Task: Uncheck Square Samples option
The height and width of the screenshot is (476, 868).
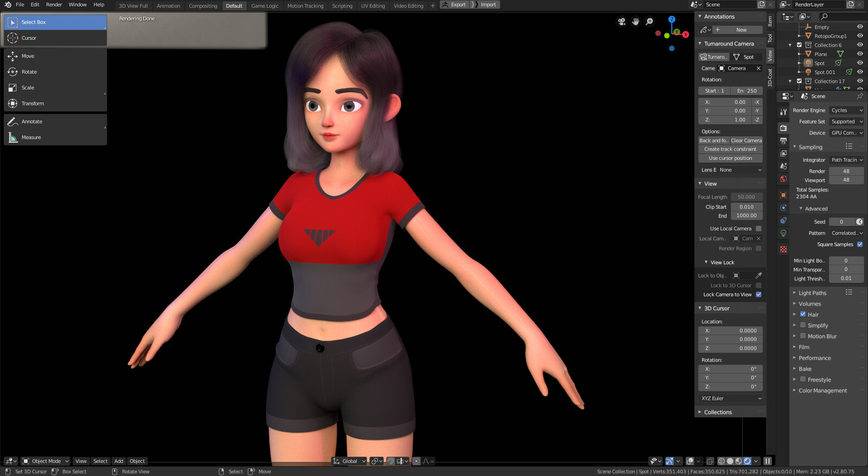Action: [x=860, y=245]
